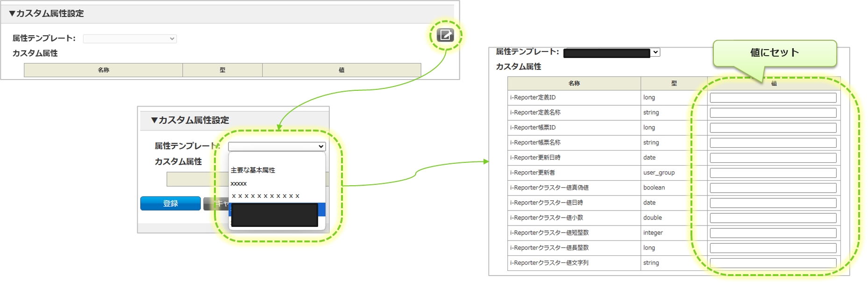This screenshot has width=868, height=284.
Task: Click the value field for i-Reporterクラスター値日時
Action: coord(773,203)
